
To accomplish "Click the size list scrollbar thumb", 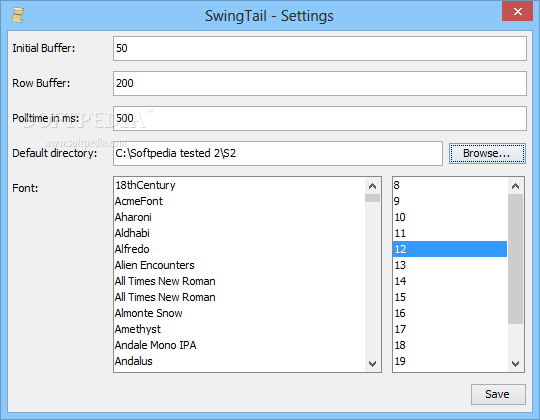I will click(x=516, y=259).
